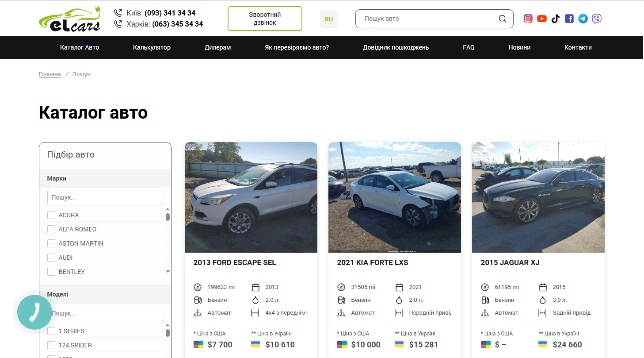Call Харків number (063) 345 34 34
This screenshot has width=644, height=358.
click(177, 24)
